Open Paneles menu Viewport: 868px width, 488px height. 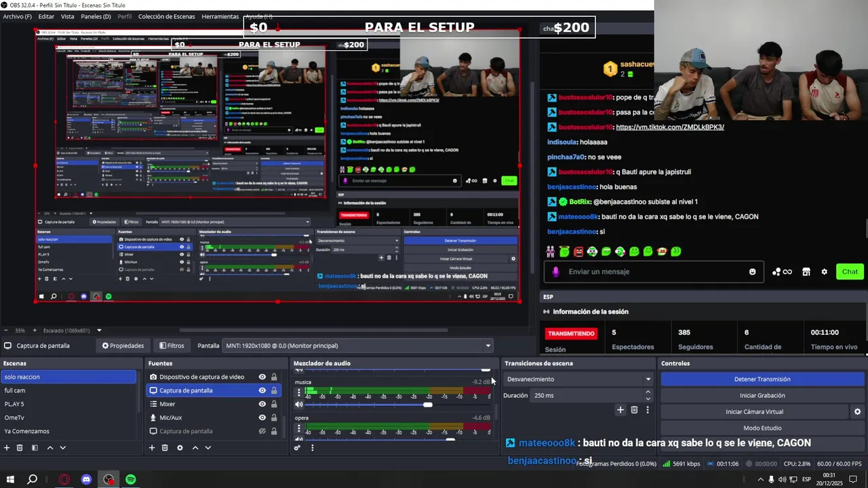96,16
